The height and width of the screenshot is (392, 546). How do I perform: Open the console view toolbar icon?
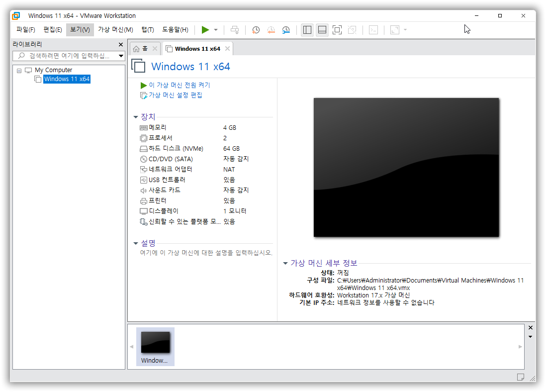[x=373, y=30]
